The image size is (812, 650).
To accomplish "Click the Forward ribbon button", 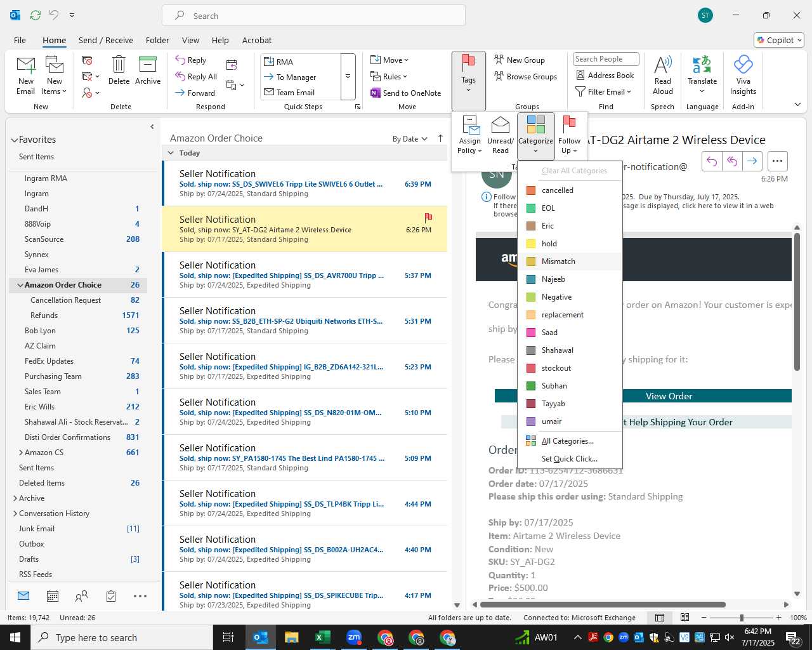I will 195,93.
